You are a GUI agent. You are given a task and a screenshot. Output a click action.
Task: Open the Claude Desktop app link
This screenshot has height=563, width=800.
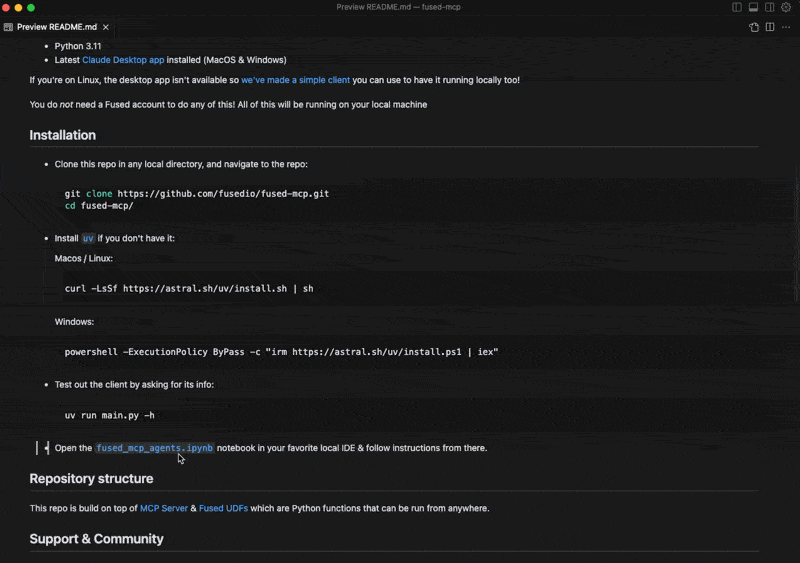(x=123, y=60)
